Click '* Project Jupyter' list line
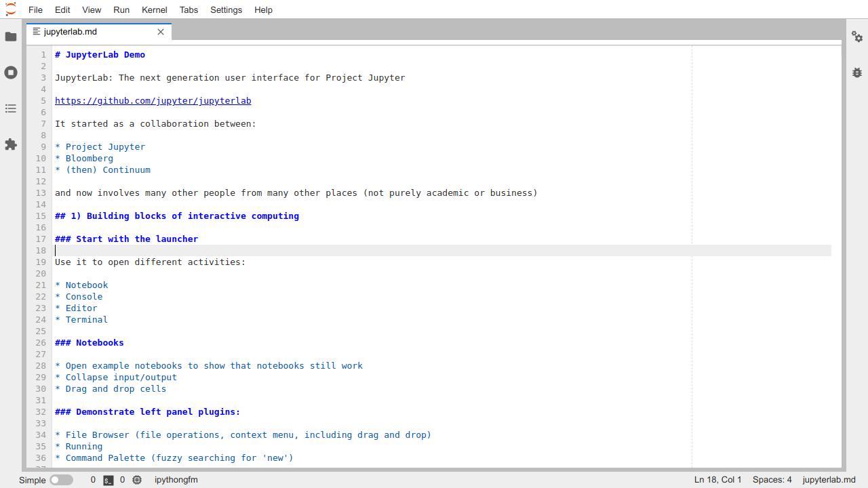868x488 pixels. coord(100,146)
